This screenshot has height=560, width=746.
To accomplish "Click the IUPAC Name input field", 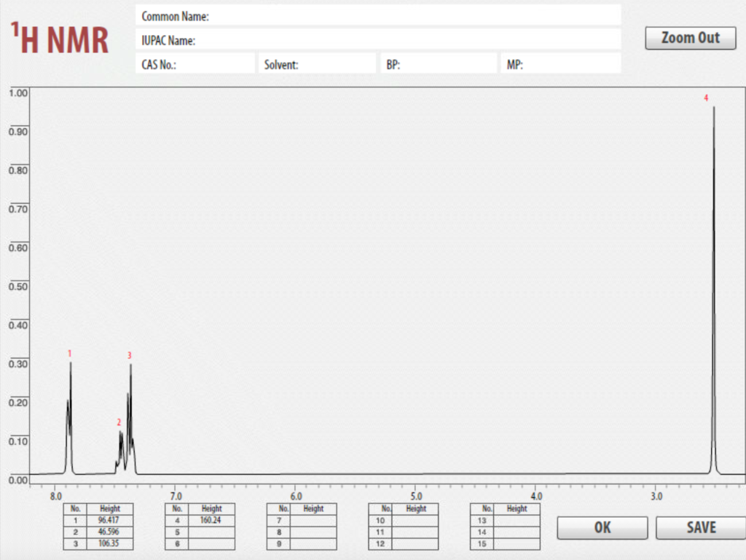I will click(x=379, y=40).
